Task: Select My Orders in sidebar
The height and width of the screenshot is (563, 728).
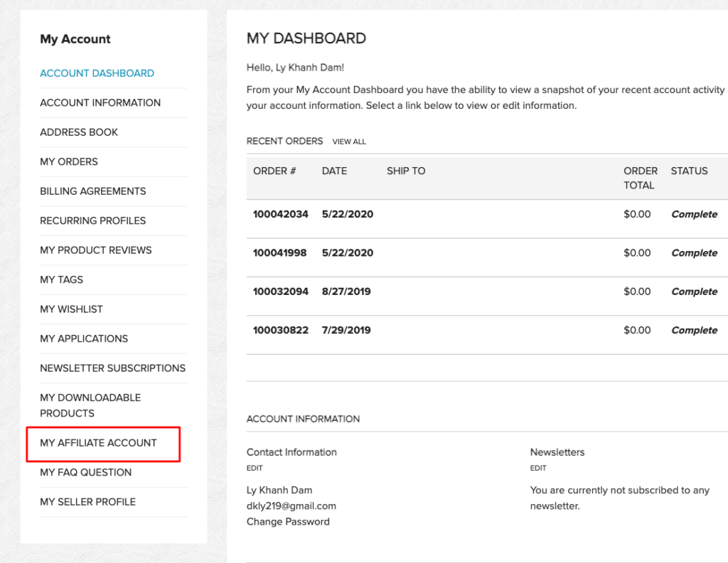Action: tap(69, 161)
